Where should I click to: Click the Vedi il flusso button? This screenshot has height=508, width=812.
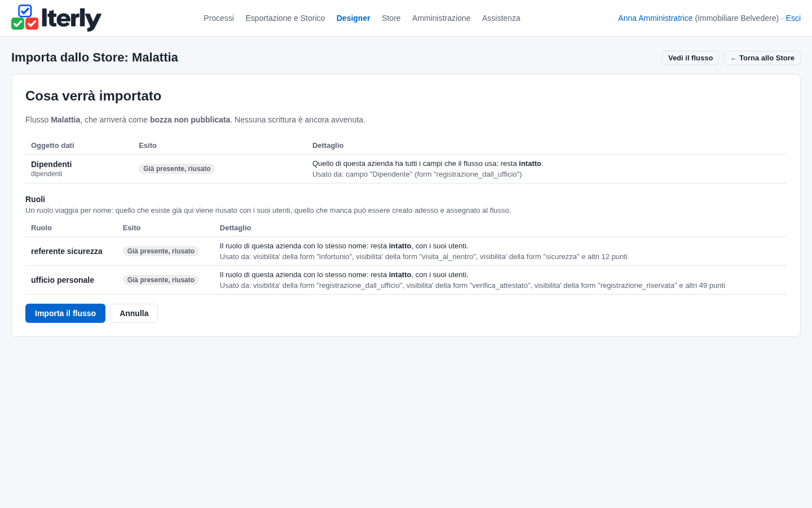tap(690, 58)
